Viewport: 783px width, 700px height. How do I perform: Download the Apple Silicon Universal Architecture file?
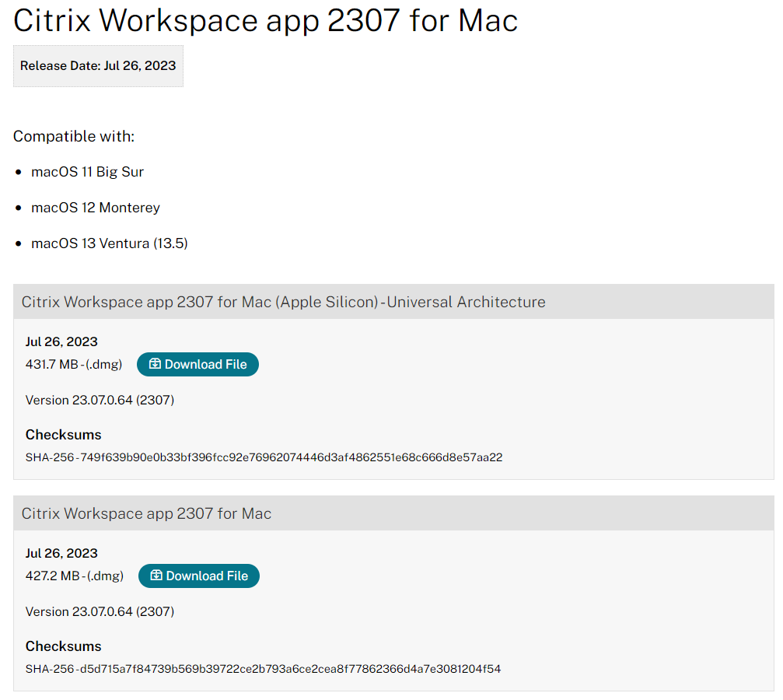point(197,364)
